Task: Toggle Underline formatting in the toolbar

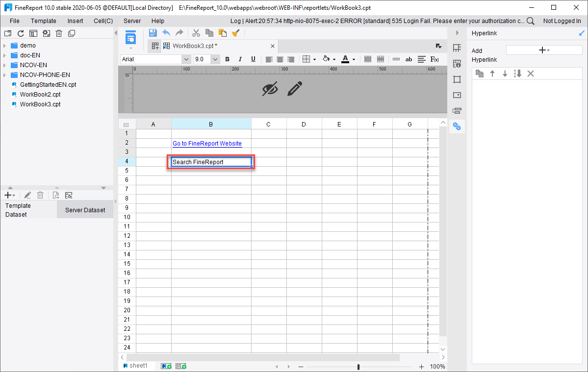Action: pos(253,59)
